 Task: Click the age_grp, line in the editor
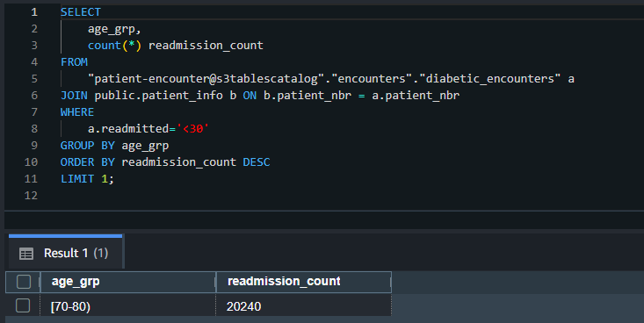[x=114, y=29]
